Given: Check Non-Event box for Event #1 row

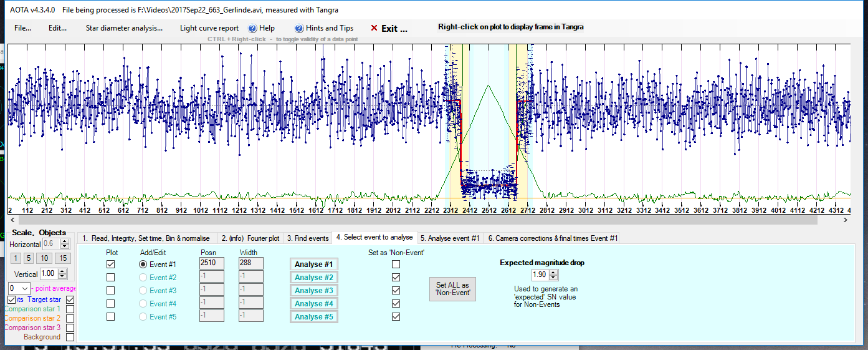Looking at the screenshot, I should point(396,265).
